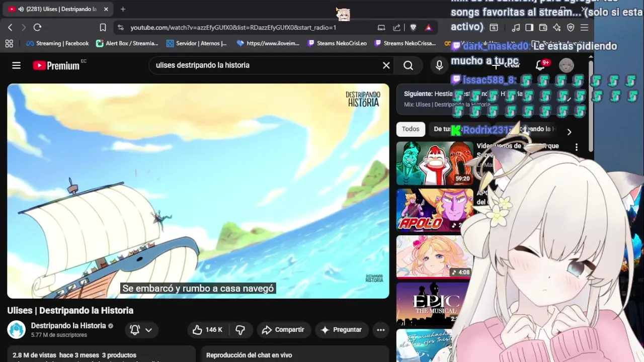
Task: Go back with the browser back arrow
Action: click(10, 28)
